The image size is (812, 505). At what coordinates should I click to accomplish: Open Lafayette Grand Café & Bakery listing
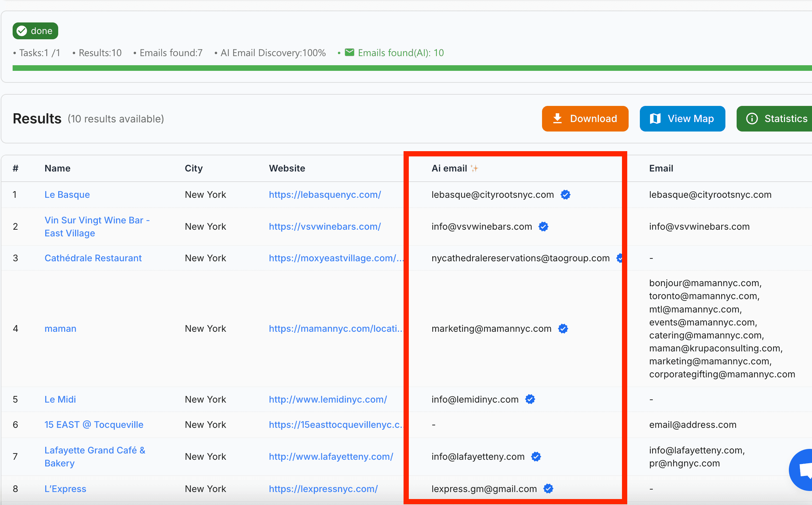click(x=95, y=457)
